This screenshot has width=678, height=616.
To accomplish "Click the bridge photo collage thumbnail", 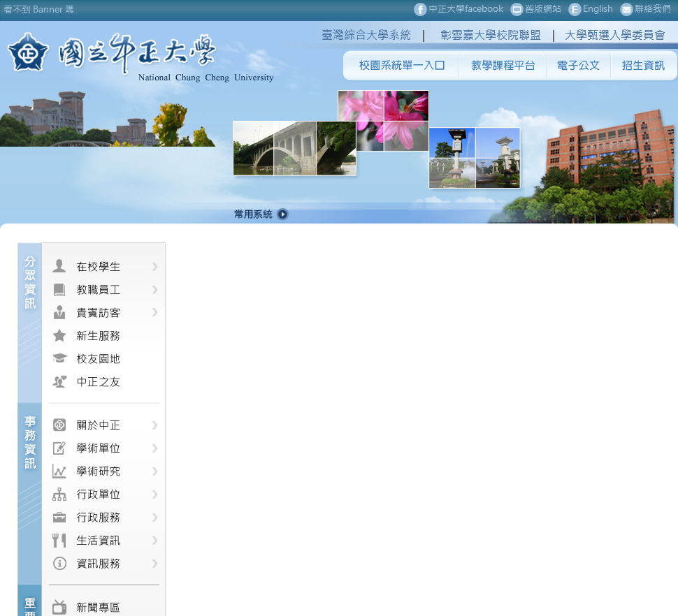I will click(294, 148).
